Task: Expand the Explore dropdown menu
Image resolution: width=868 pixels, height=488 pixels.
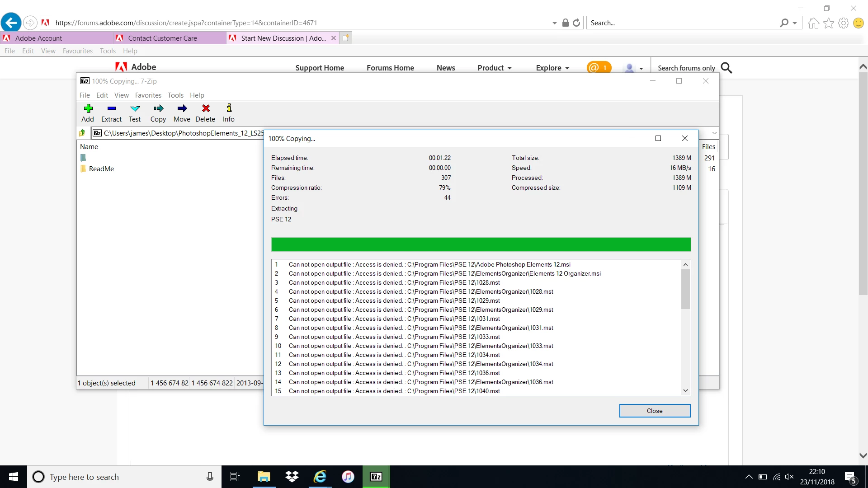Action: pos(552,68)
